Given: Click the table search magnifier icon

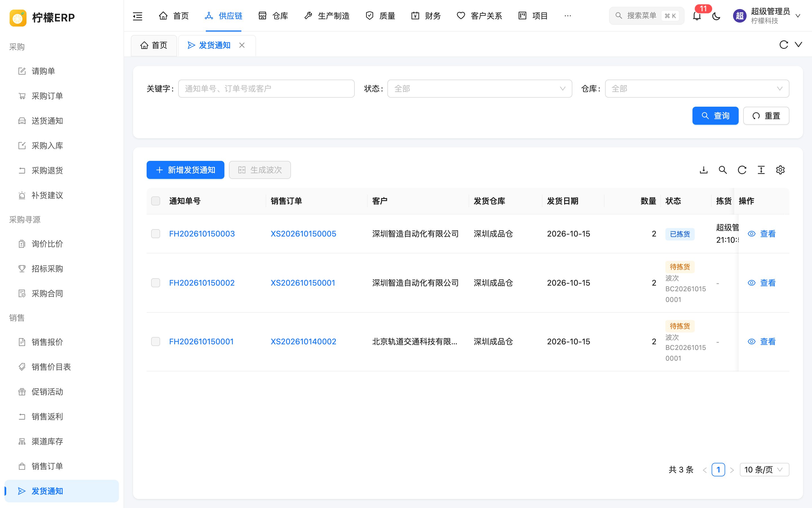Looking at the screenshot, I should (x=723, y=170).
